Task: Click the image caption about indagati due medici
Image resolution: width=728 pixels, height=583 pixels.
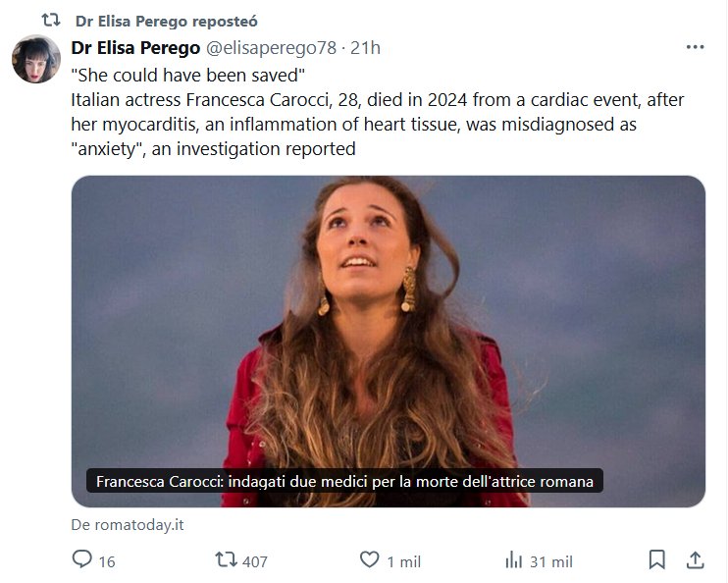Action: click(x=344, y=482)
